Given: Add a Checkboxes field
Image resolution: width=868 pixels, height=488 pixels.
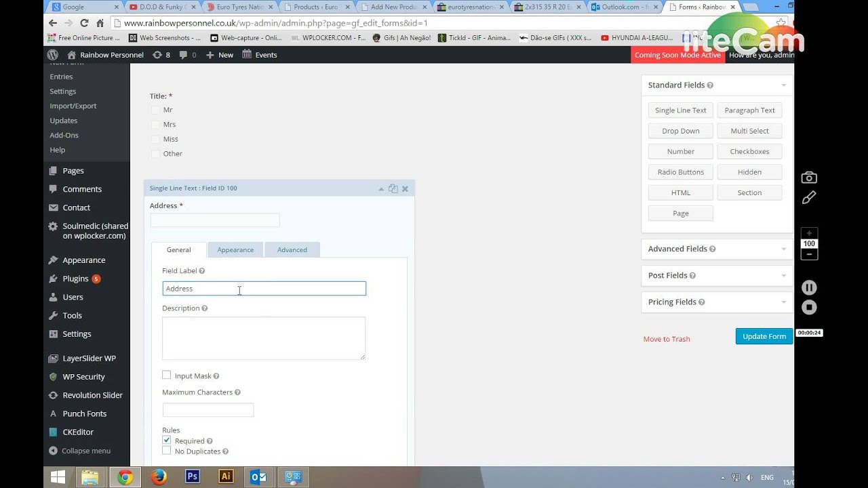Looking at the screenshot, I should pyautogui.click(x=750, y=152).
